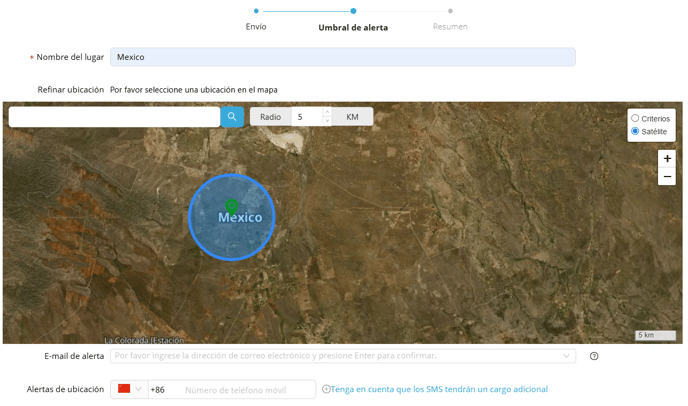Zoom out the map with minus button
The image size is (688, 406).
coord(667,177)
